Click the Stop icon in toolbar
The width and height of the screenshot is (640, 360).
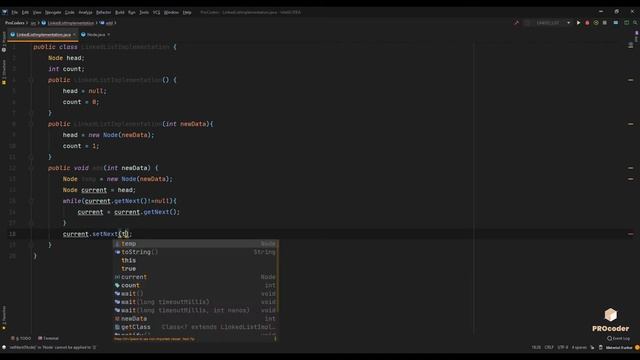click(605, 23)
